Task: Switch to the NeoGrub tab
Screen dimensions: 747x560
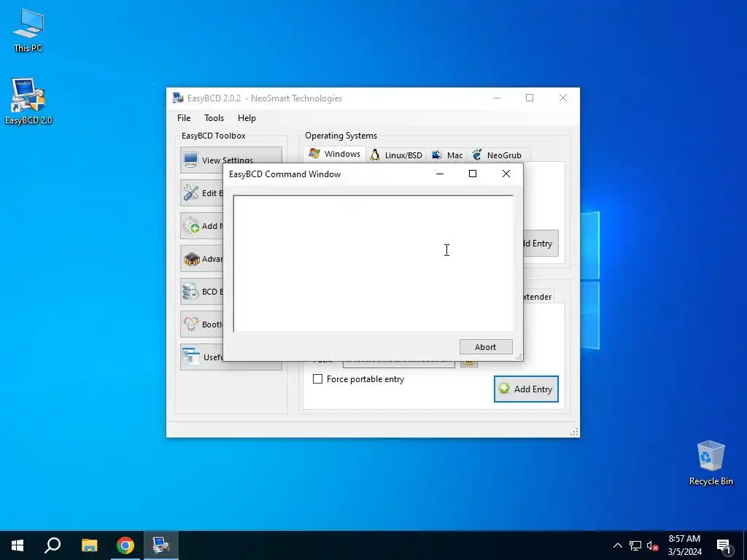Action: [498, 155]
